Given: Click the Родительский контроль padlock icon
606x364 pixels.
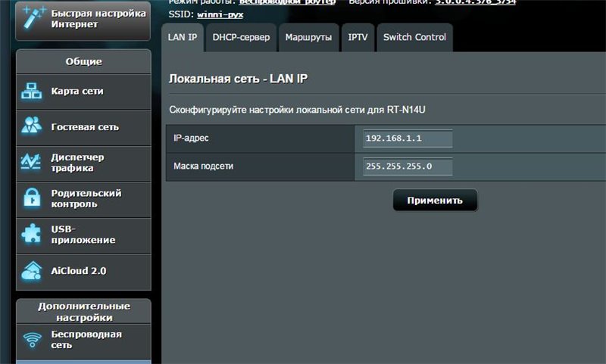Looking at the screenshot, I should 31,198.
